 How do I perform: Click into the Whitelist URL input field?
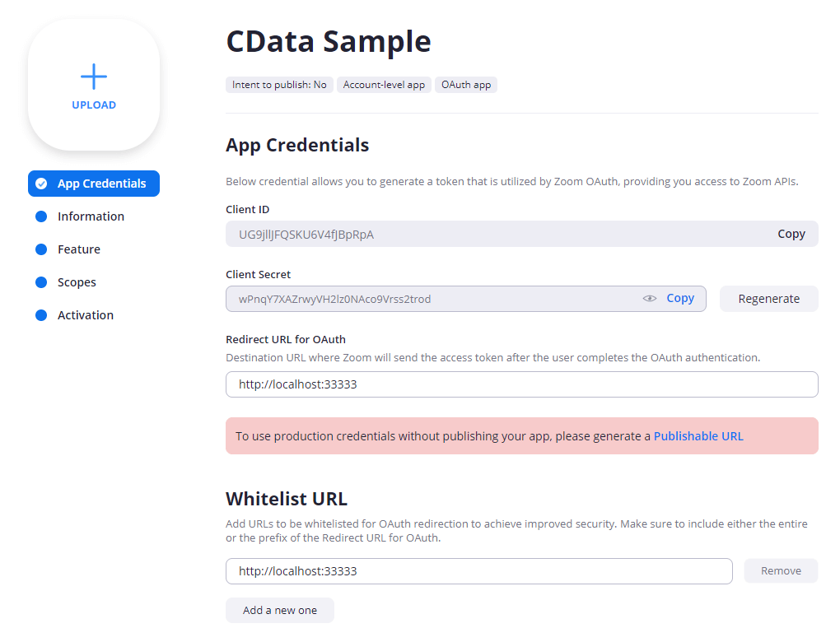coord(478,571)
